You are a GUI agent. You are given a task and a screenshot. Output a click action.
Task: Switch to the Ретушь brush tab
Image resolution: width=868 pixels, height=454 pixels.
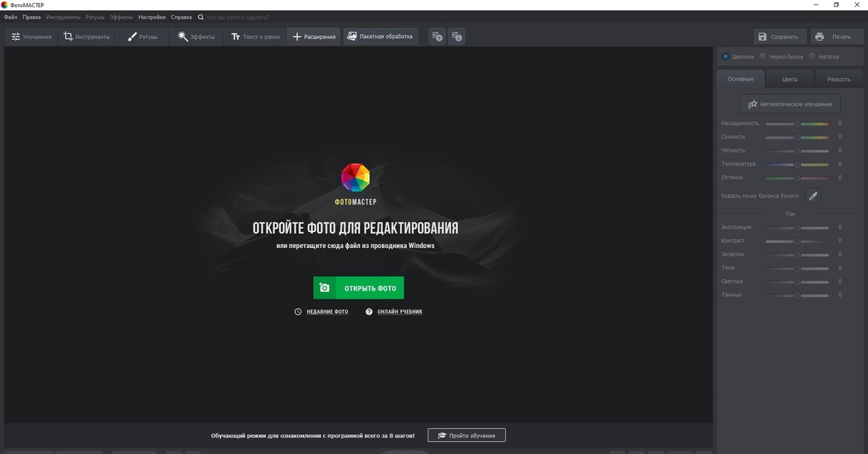coord(142,36)
